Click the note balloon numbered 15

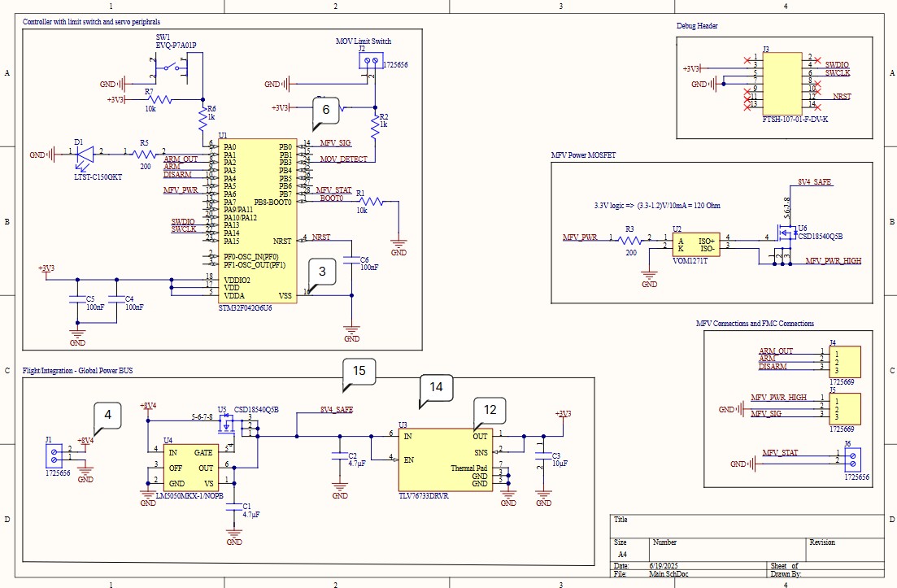click(x=361, y=372)
